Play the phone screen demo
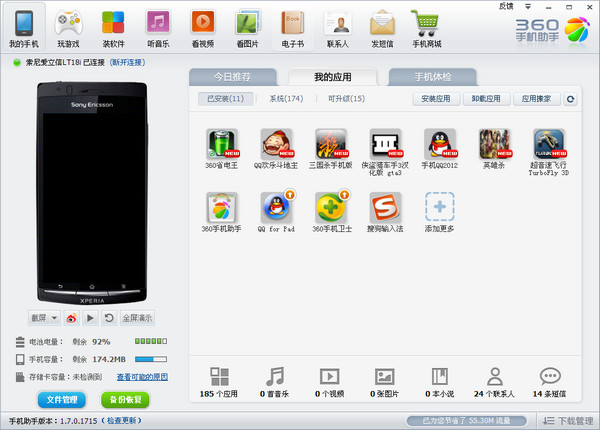 [x=90, y=318]
